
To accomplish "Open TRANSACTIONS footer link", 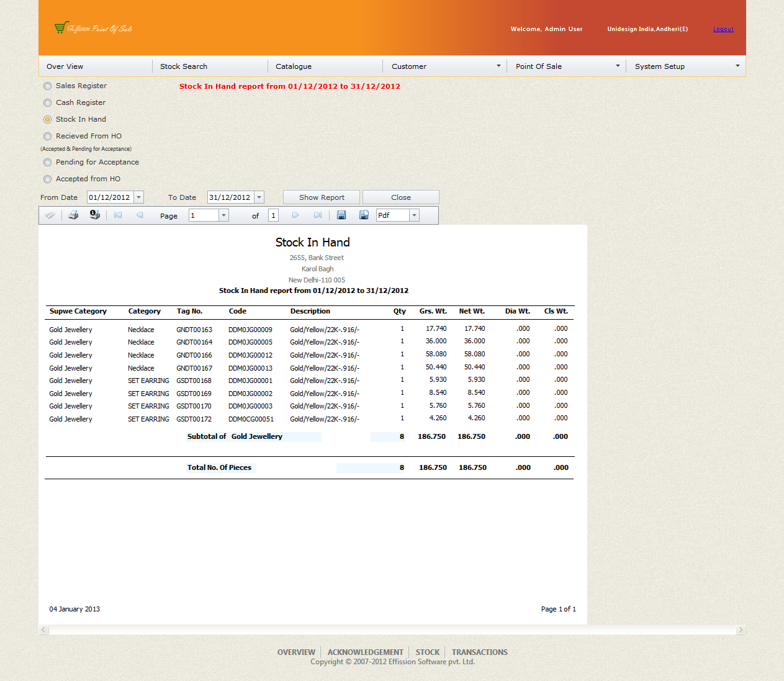I will click(480, 652).
